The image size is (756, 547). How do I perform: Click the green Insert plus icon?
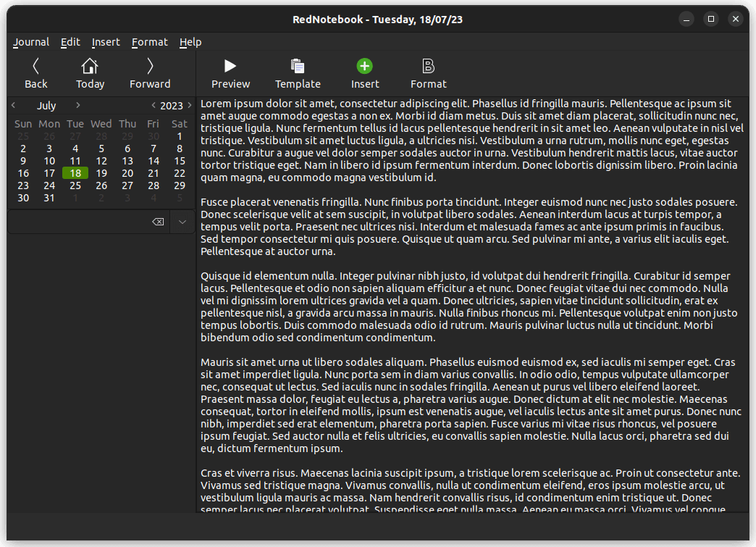pos(365,64)
